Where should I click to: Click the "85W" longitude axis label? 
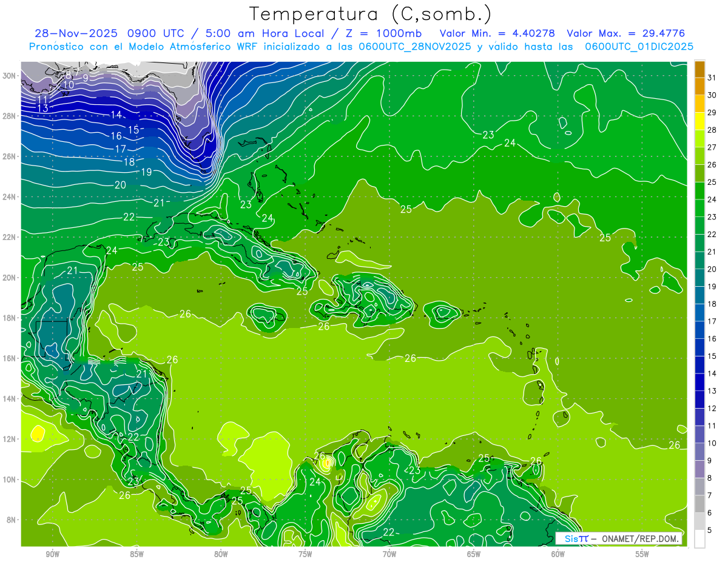click(136, 554)
